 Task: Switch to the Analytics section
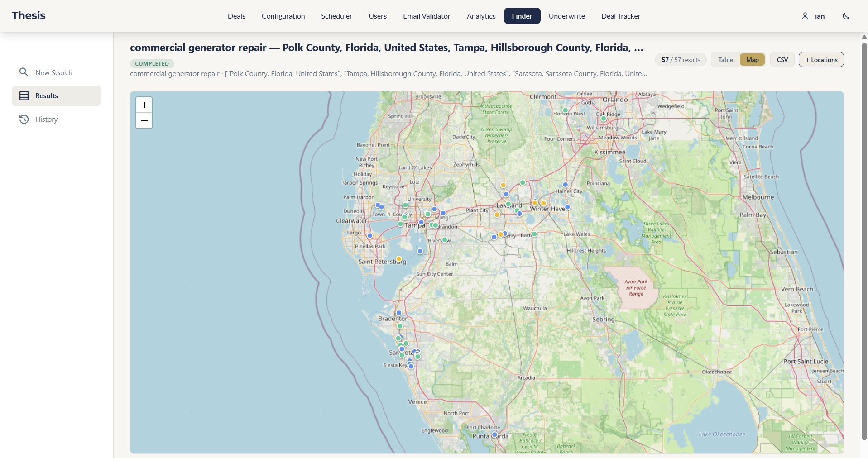481,16
